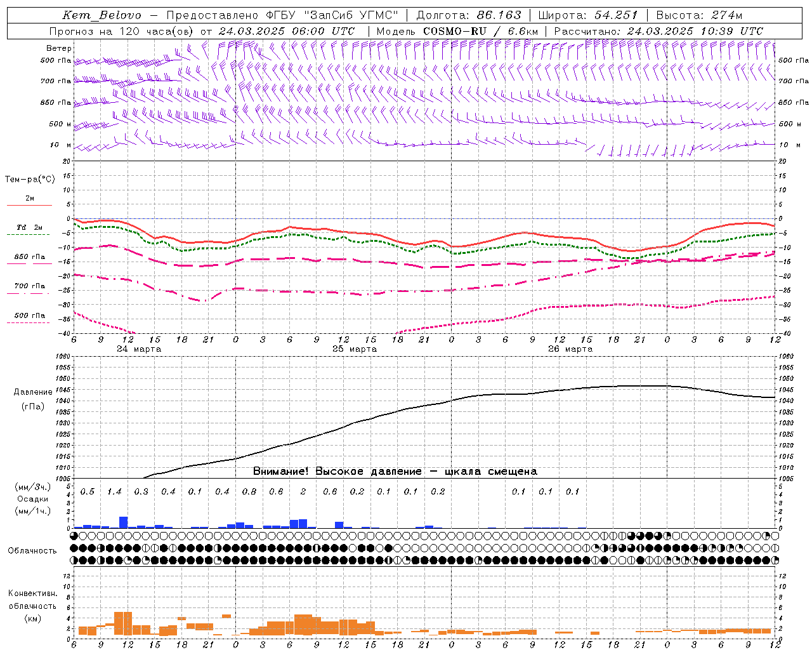Click the forecast header "Прогноз на 120 часа(ов)"

pyautogui.click(x=122, y=31)
